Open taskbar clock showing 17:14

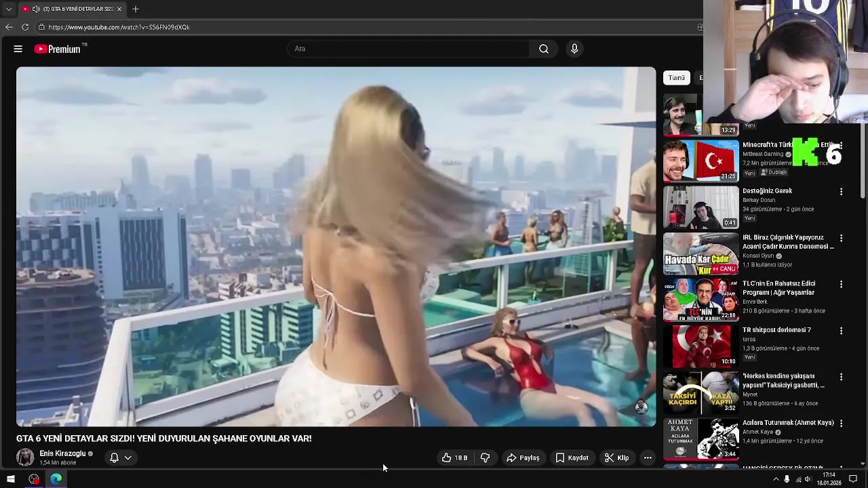point(829,479)
